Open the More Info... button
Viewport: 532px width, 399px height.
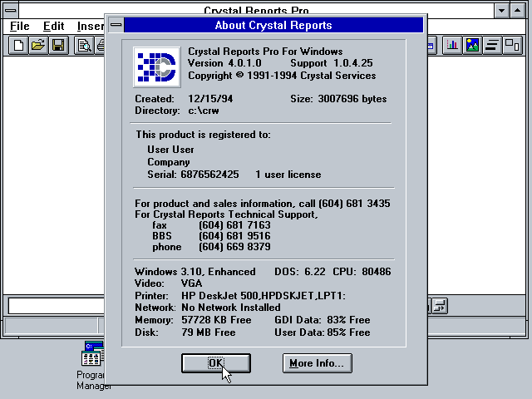[318, 363]
